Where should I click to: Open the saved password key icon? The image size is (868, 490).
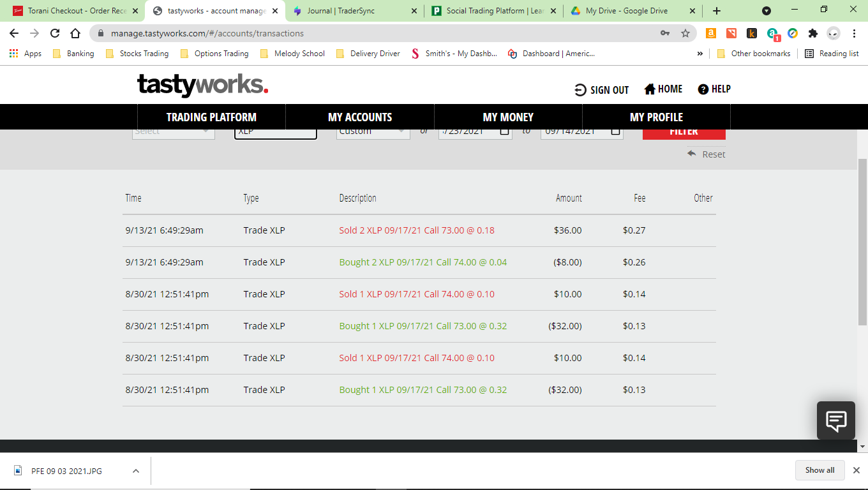pyautogui.click(x=665, y=33)
